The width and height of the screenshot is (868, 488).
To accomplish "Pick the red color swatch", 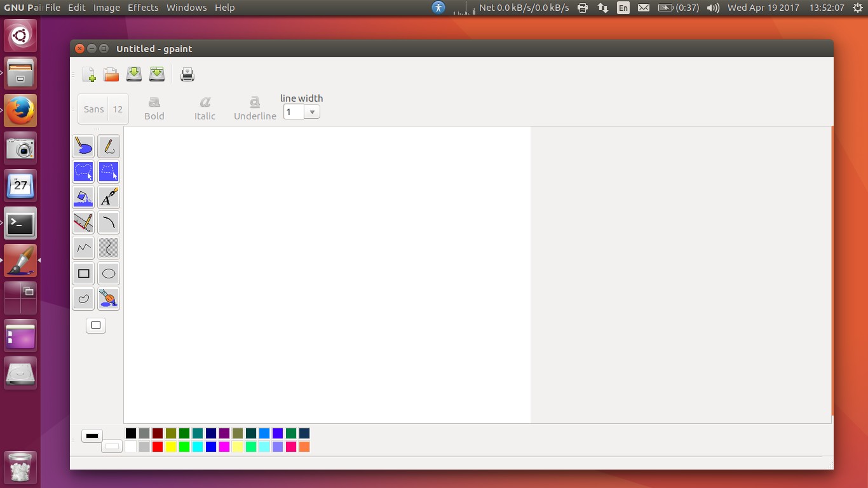I will [x=157, y=446].
